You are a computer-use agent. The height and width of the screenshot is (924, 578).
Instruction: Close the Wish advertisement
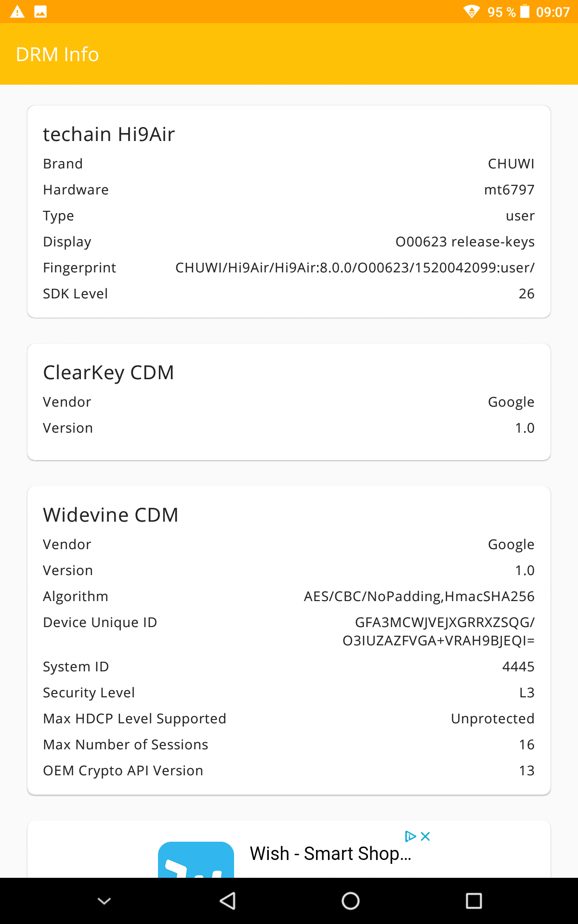click(x=425, y=836)
